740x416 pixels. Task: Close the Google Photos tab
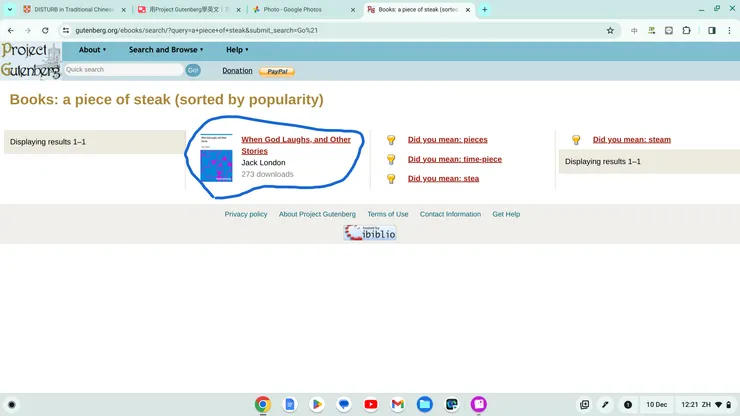pos(353,9)
